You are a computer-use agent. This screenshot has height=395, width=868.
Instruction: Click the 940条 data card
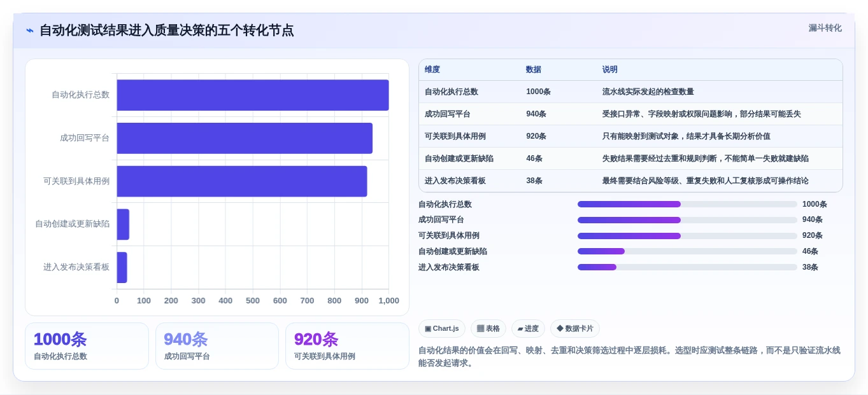pos(217,346)
